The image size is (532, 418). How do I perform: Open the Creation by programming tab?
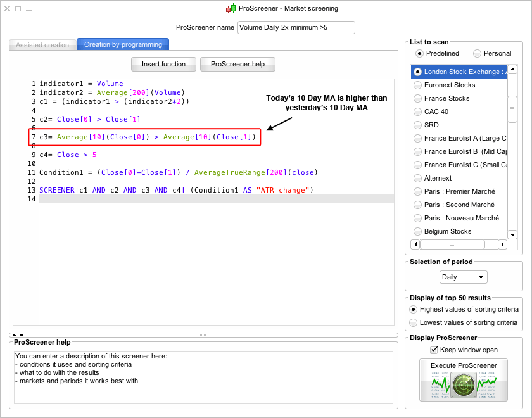click(123, 44)
